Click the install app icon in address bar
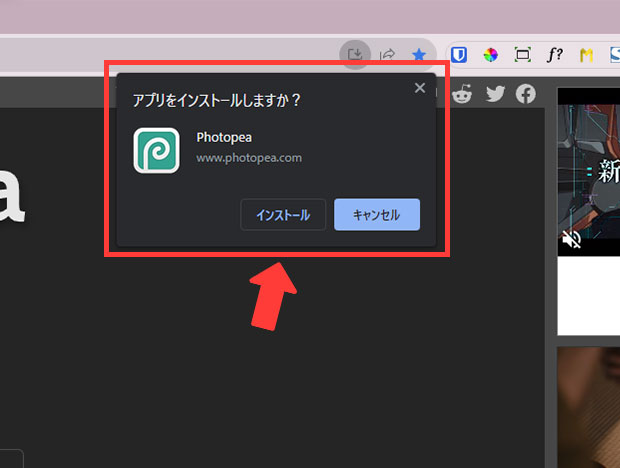620x468 pixels. [355, 54]
